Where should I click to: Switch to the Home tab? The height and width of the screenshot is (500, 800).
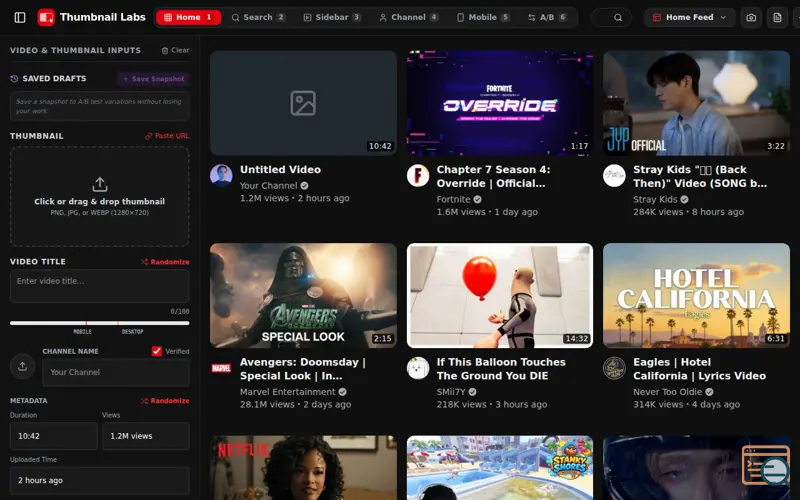188,17
